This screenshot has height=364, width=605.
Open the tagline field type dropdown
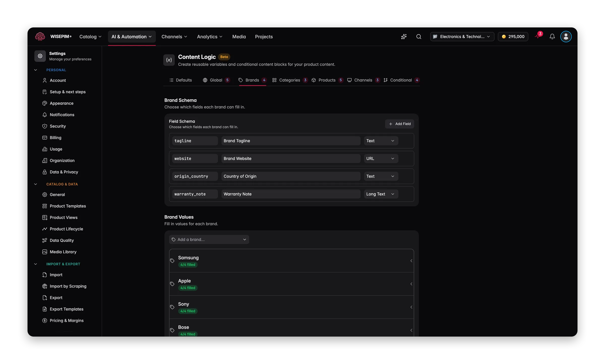pos(381,141)
